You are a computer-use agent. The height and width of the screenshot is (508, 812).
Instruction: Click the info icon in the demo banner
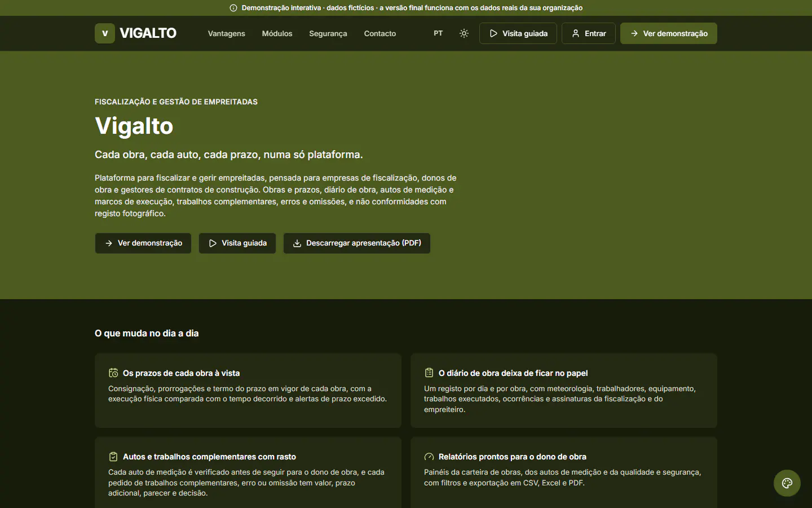pos(233,8)
